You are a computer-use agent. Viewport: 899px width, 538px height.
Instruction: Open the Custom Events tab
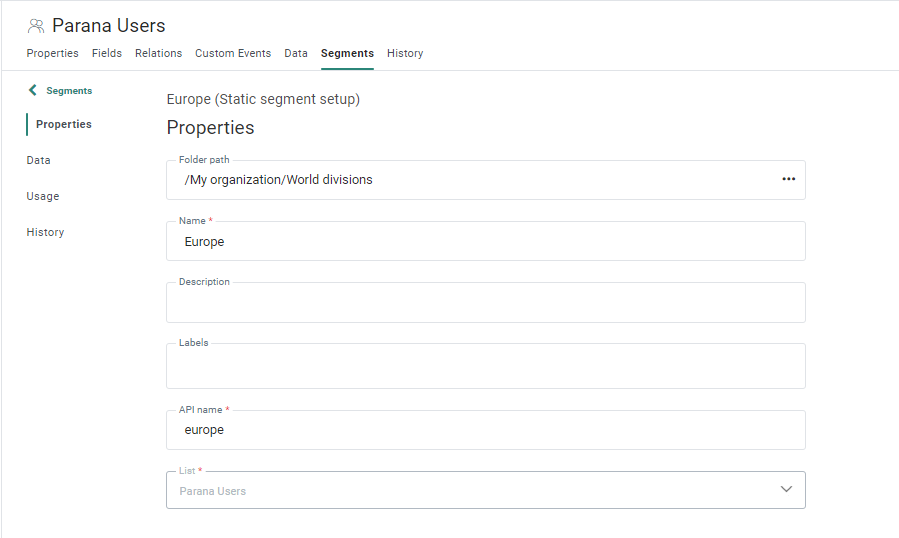click(x=233, y=53)
